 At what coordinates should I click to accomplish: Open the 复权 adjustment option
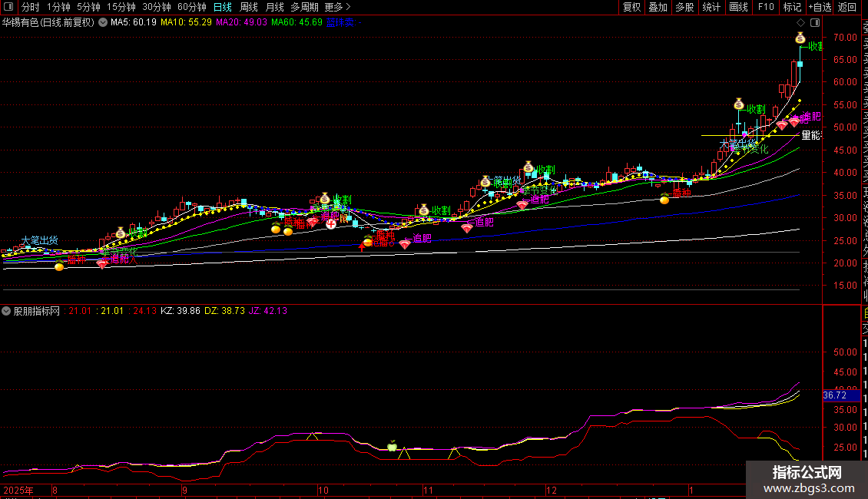[x=631, y=7]
